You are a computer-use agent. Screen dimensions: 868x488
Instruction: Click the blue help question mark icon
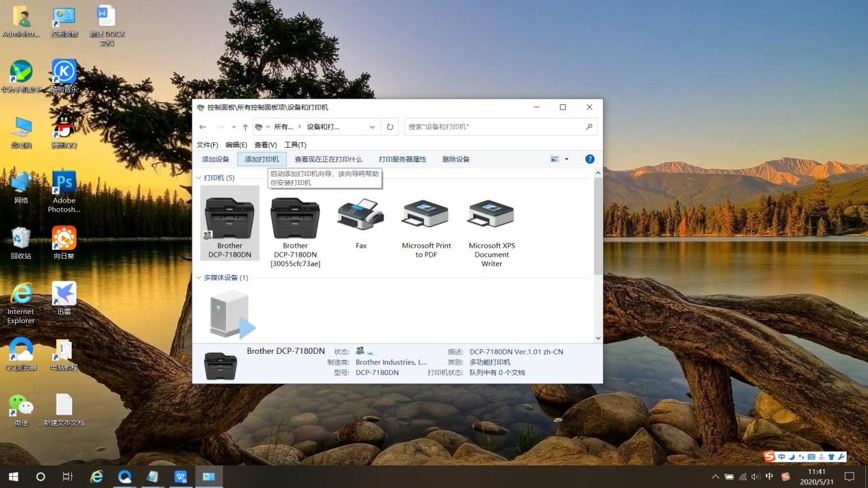(x=589, y=159)
